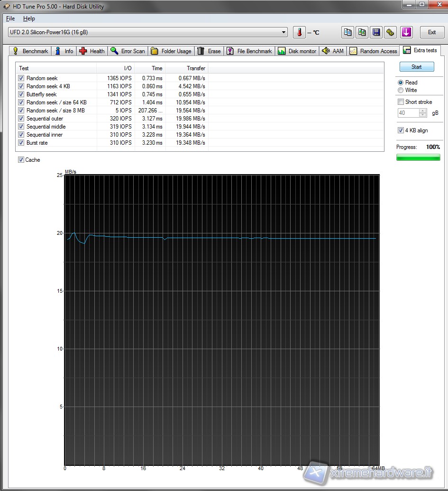This screenshot has width=448, height=491.
Task: Open the Help menu
Action: pos(29,19)
